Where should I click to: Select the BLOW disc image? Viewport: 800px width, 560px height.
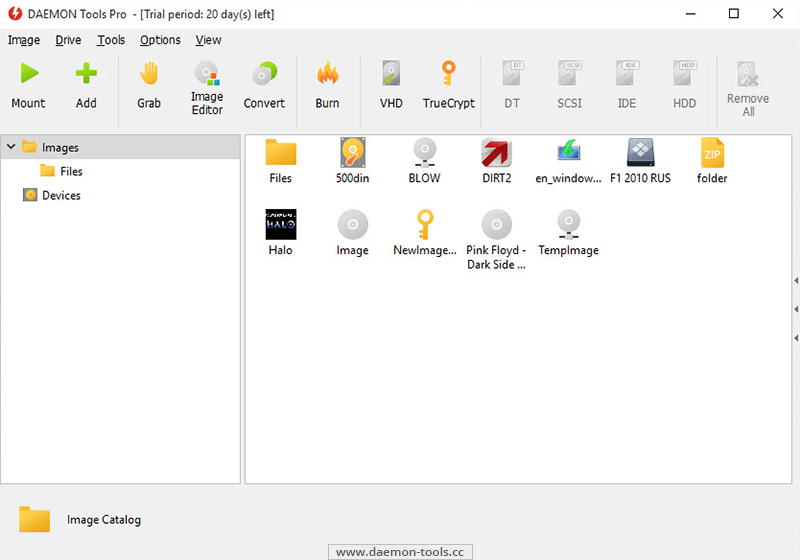point(424,161)
